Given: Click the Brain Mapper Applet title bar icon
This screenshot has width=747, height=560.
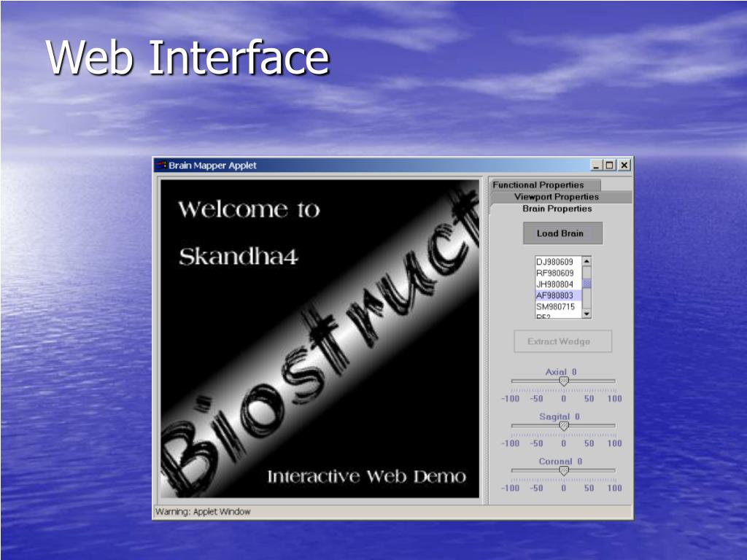Looking at the screenshot, I should click(161, 166).
